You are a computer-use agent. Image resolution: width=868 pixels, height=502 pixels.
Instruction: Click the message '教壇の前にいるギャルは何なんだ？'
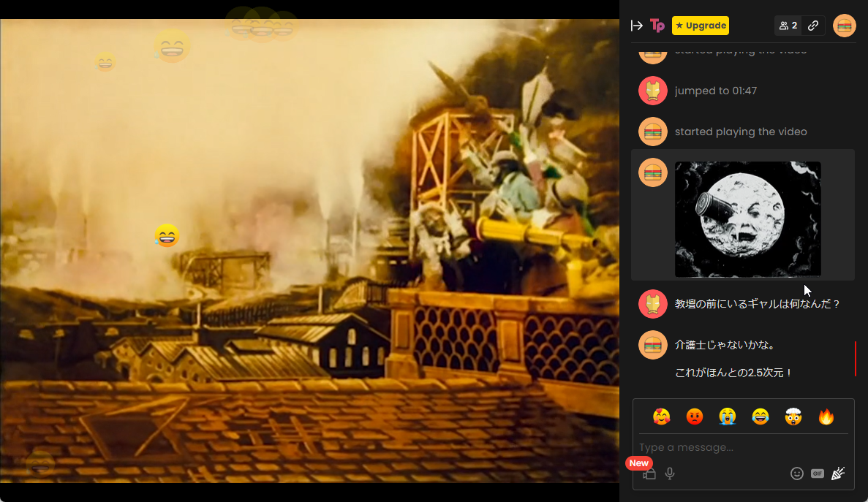pyautogui.click(x=758, y=304)
